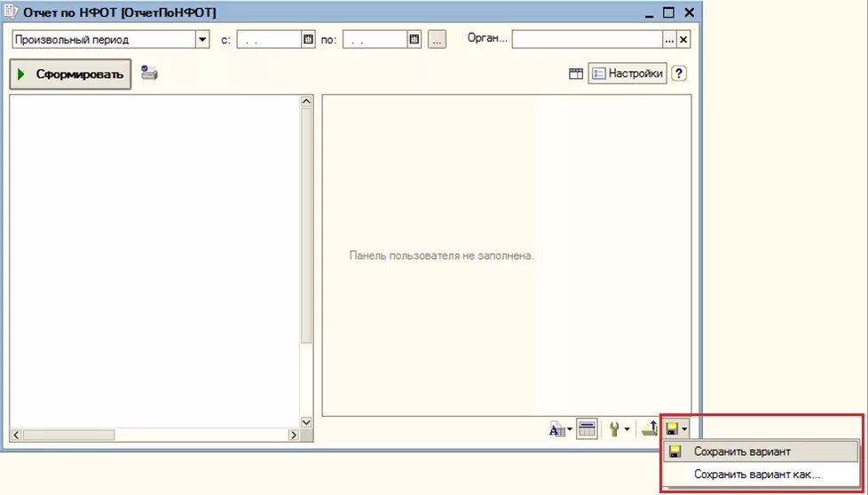Click the floppy disk save icon in the toolbar
Screen dimensions: 868x495
673,428
